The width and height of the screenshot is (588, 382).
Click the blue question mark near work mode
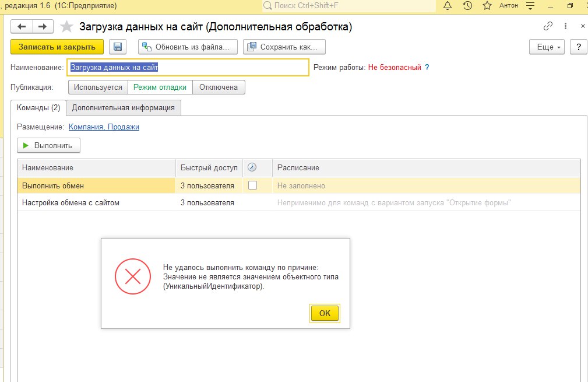427,68
